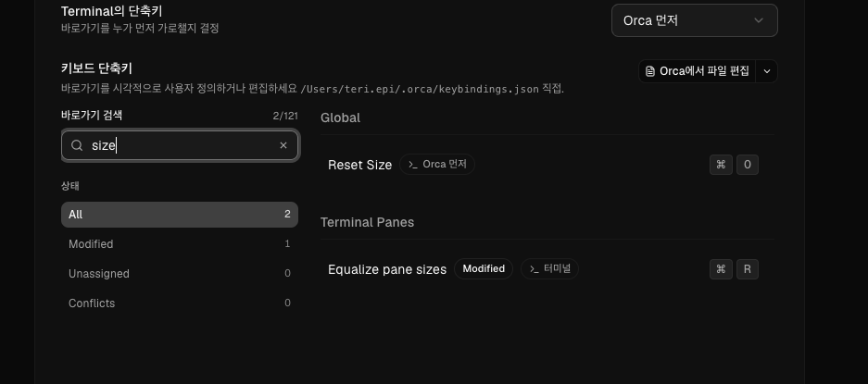
Task: Click the Orca에서 파일 편집 button
Action: coord(697,71)
